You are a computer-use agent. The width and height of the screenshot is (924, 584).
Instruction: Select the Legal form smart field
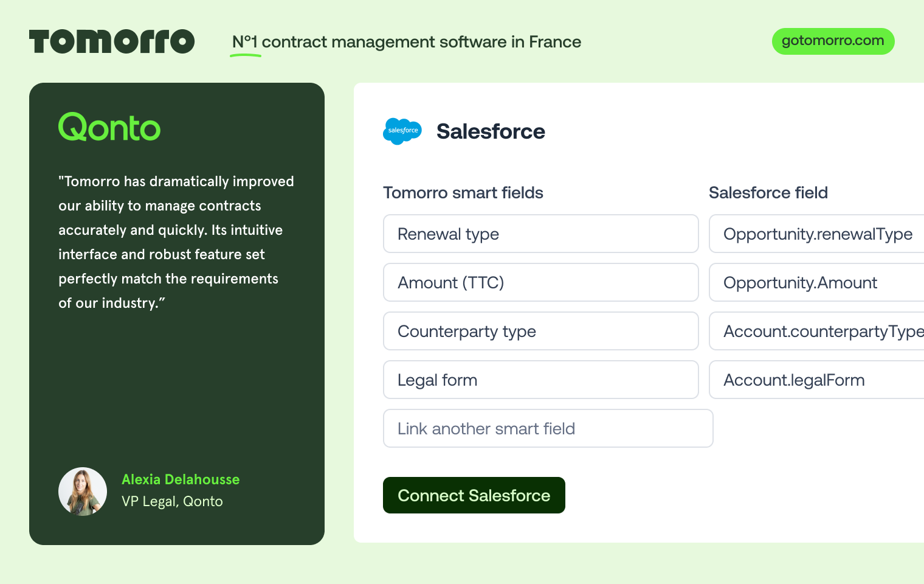pyautogui.click(x=540, y=380)
